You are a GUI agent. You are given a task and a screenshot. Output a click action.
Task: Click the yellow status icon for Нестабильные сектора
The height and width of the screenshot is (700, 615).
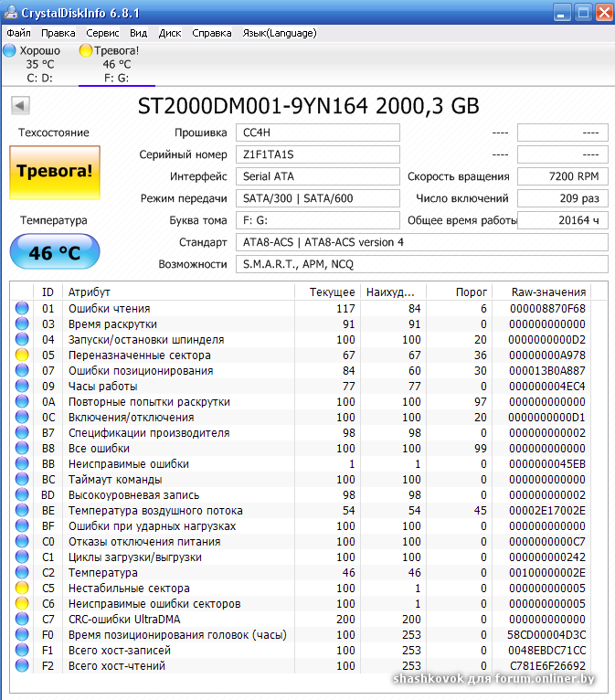coord(22,589)
